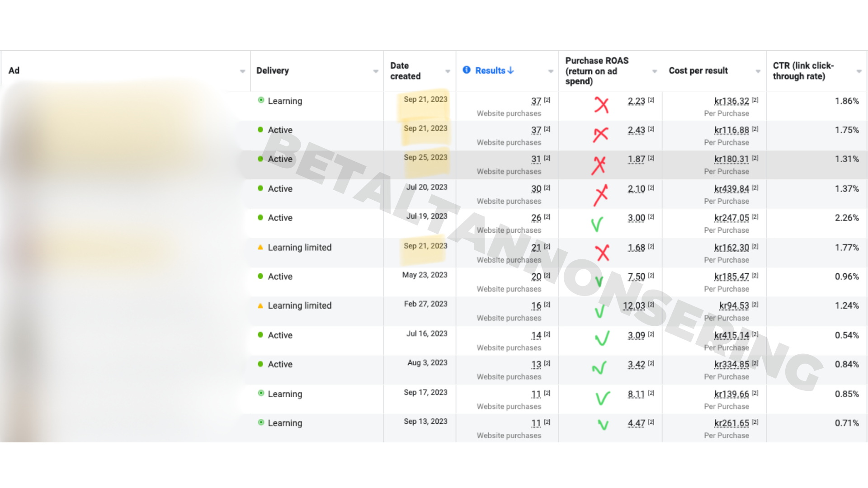Click the Results column header label
Image resolution: width=868 pixels, height=488 pixels.
point(490,70)
